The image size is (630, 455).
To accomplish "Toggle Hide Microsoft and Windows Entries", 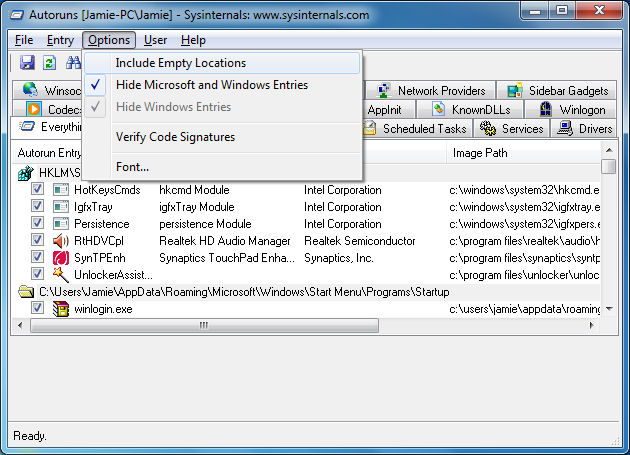I will coord(223,85).
